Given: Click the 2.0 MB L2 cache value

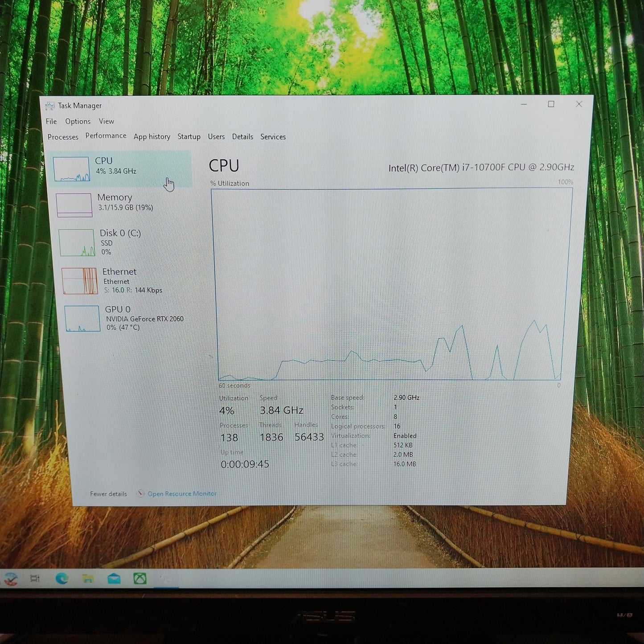Looking at the screenshot, I should pyautogui.click(x=403, y=455).
